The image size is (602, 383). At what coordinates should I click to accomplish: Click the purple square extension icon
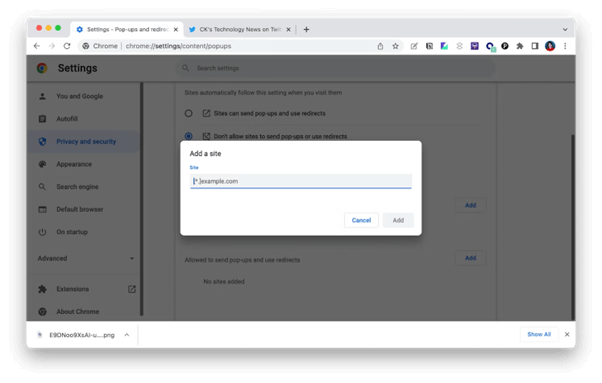475,46
